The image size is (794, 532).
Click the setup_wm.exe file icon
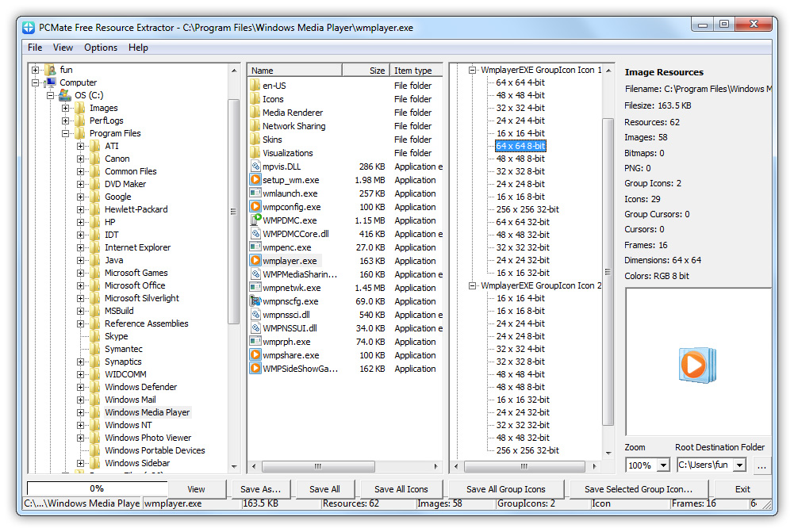point(255,180)
